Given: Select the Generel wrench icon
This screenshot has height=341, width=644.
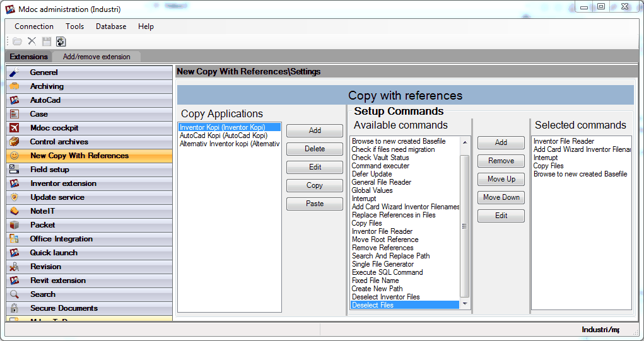Looking at the screenshot, I should (x=15, y=72).
